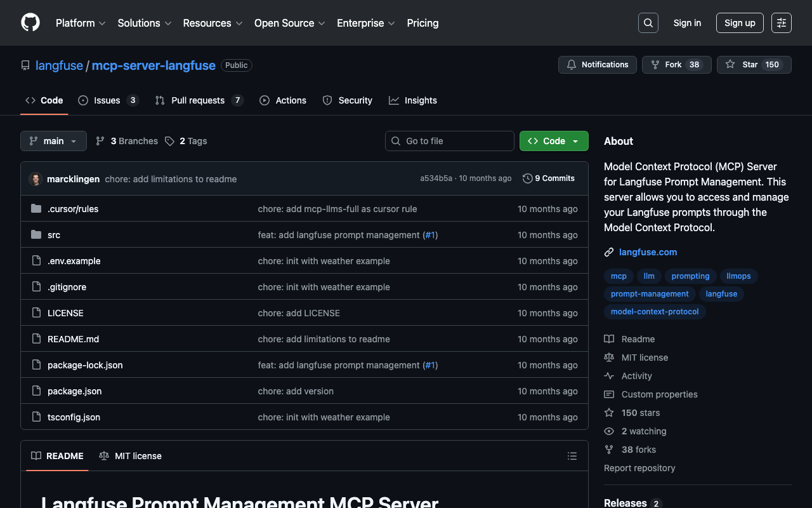Click the Notifications bell button
The height and width of the screenshot is (508, 812).
click(x=597, y=65)
